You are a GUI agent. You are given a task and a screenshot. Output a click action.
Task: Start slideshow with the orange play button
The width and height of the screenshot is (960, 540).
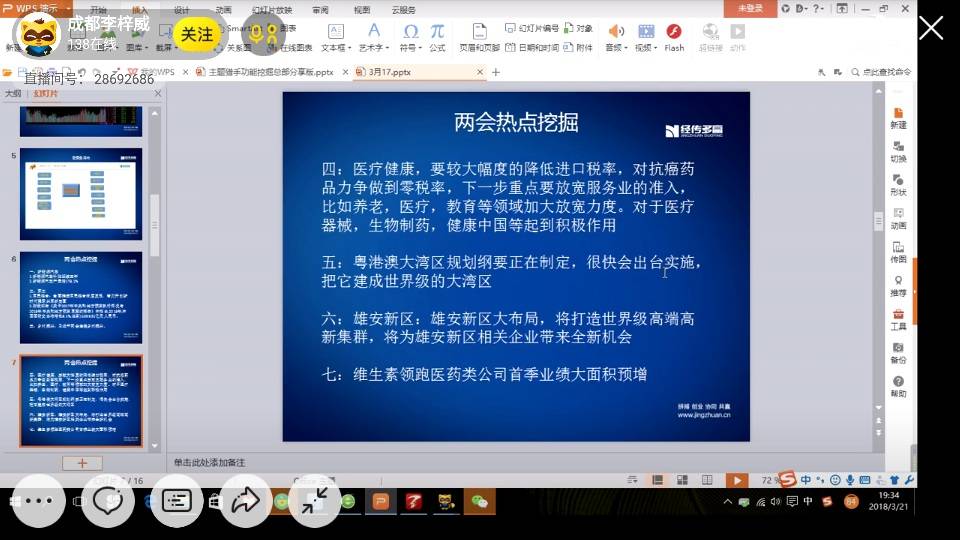point(737,480)
